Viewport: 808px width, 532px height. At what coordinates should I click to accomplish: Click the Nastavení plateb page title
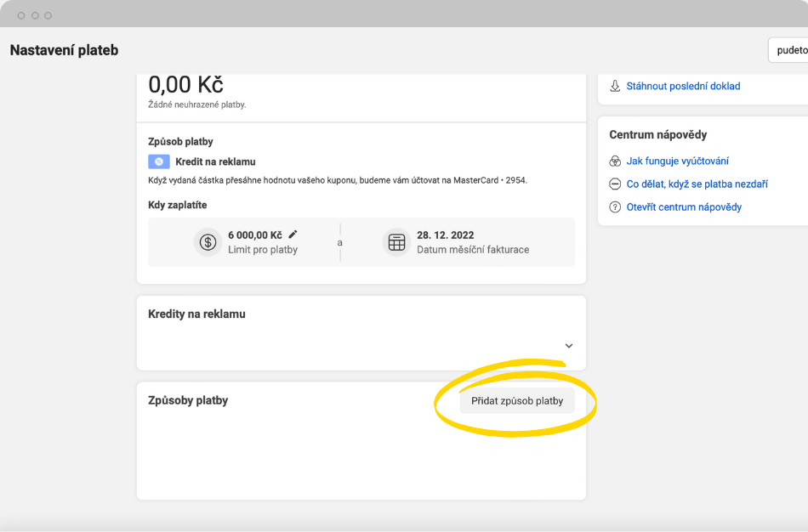click(64, 50)
